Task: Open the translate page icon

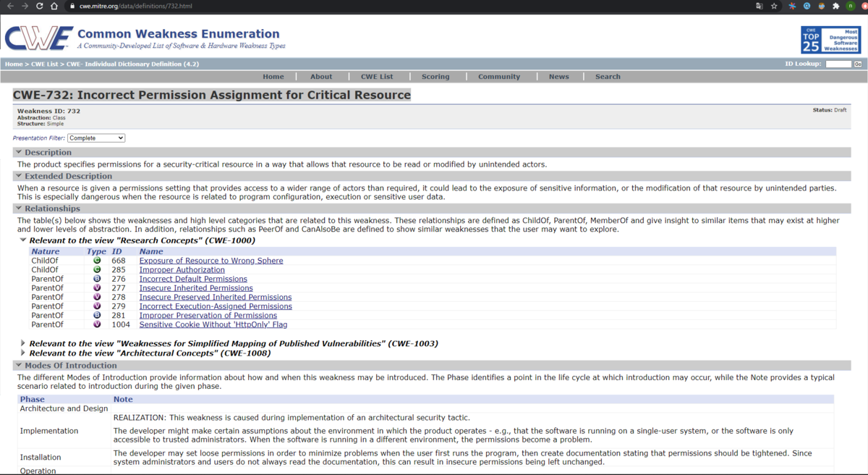Action: pos(759,6)
